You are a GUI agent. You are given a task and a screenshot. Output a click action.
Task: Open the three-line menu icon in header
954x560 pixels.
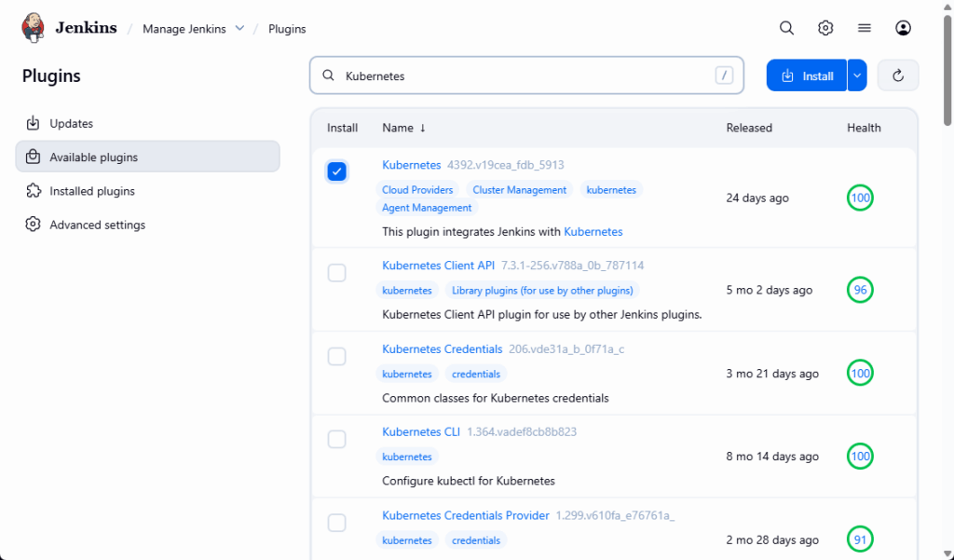tap(865, 28)
